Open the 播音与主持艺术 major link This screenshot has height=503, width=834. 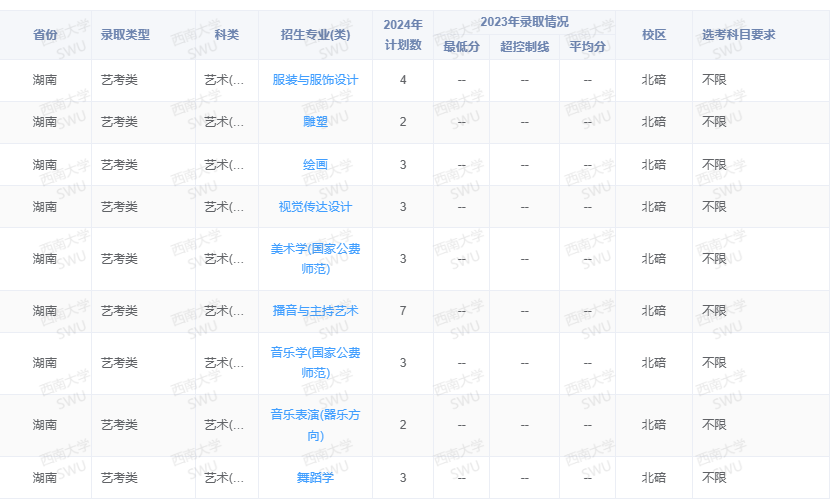point(315,311)
